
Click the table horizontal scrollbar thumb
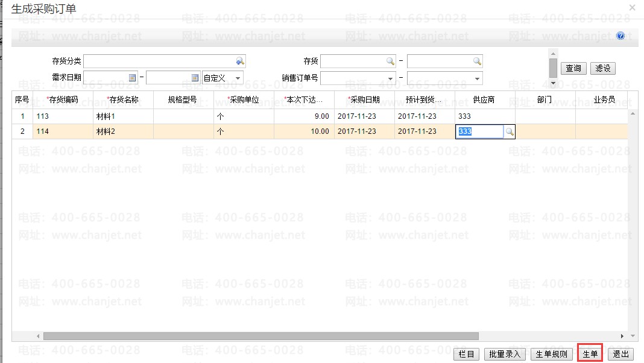(261, 336)
